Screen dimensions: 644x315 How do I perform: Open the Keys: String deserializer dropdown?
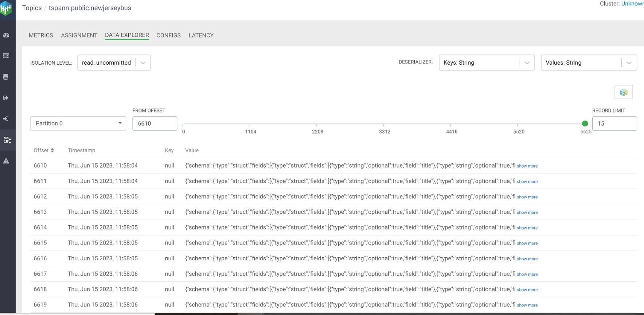(x=487, y=63)
